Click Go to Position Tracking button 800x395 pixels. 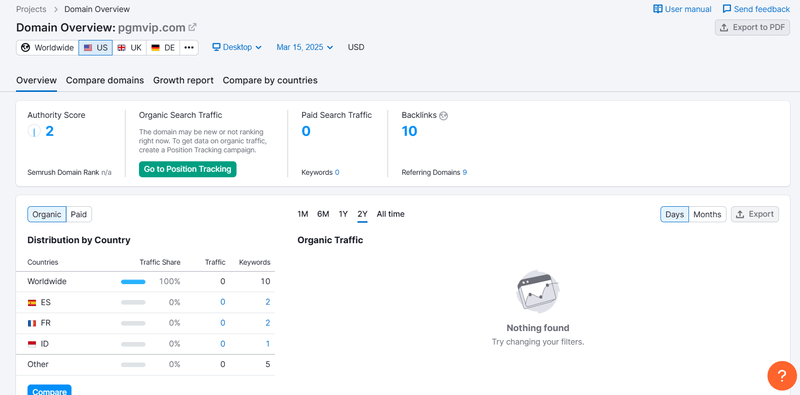(187, 169)
